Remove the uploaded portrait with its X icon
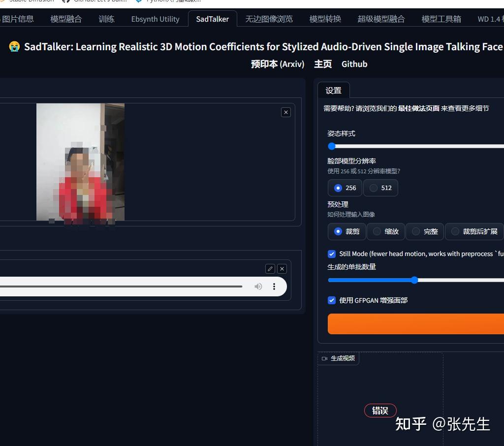 pos(285,112)
